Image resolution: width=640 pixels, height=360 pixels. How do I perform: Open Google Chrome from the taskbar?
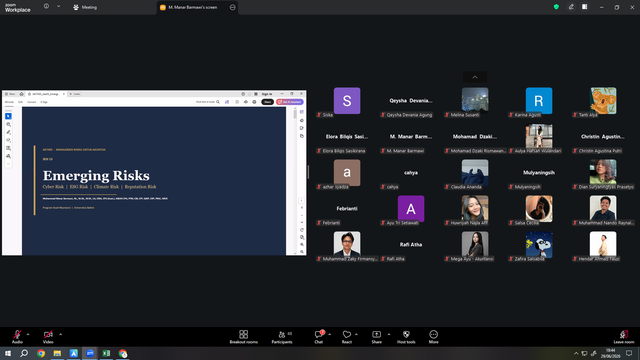[x=41, y=353]
